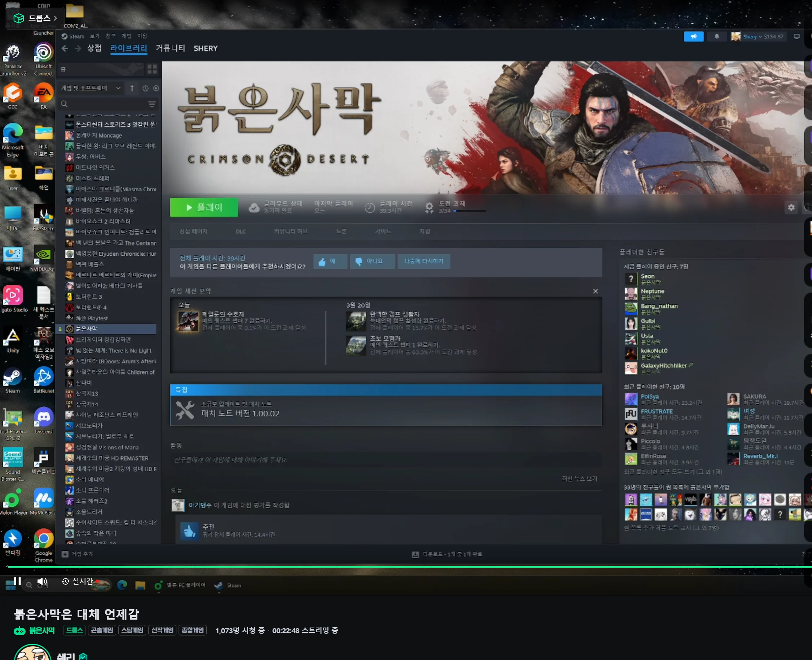Pause the stream video player
This screenshot has height=660, width=812.
pos(17,581)
